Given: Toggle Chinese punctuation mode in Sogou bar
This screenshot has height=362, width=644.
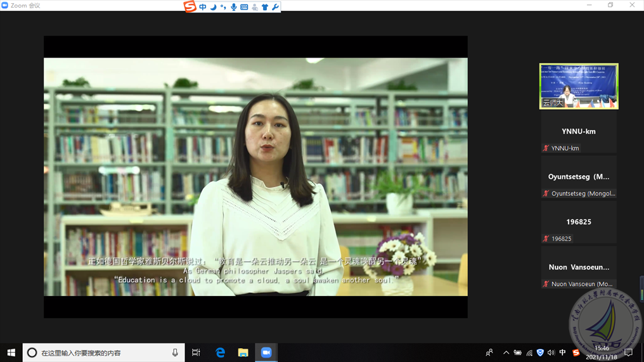Looking at the screenshot, I should pyautogui.click(x=223, y=7).
